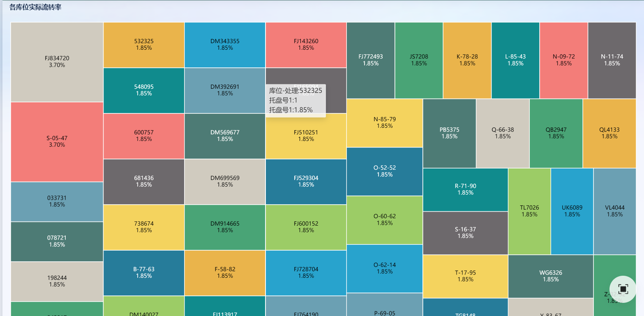Click the red S-05-47 tile
644x316 pixels.
(x=57, y=141)
